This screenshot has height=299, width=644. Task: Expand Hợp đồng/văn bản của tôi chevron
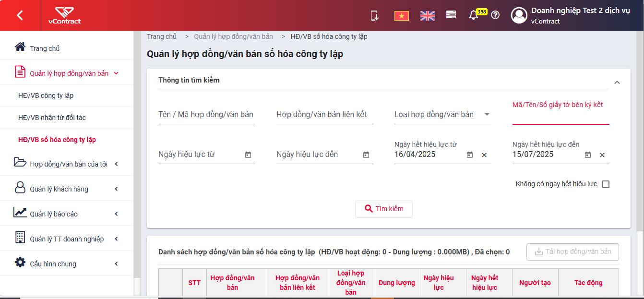[x=116, y=164]
